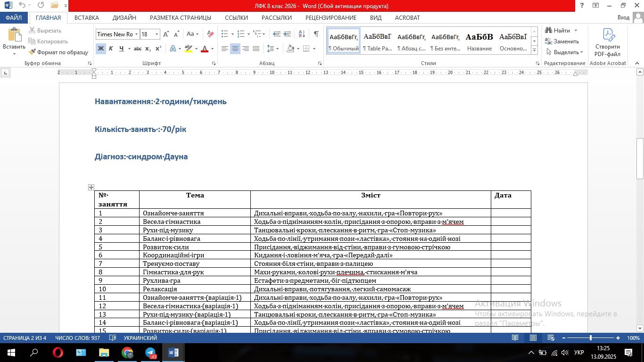Click the Format Painter (Формат по образцу) button

[x=58, y=52]
